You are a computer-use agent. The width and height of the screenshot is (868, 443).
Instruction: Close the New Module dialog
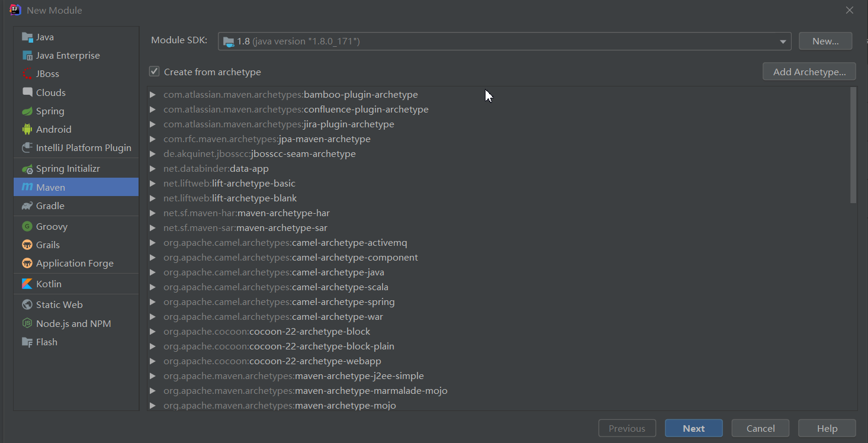coord(850,10)
